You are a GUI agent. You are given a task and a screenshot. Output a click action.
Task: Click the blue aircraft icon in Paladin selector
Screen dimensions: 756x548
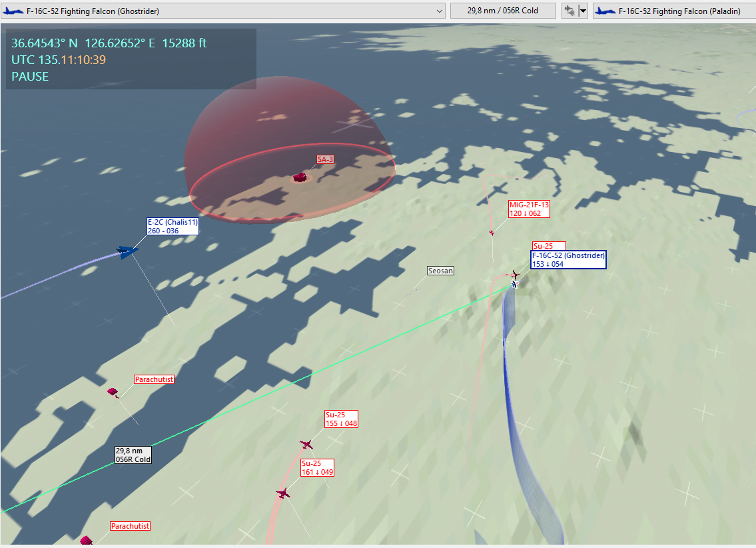(605, 11)
